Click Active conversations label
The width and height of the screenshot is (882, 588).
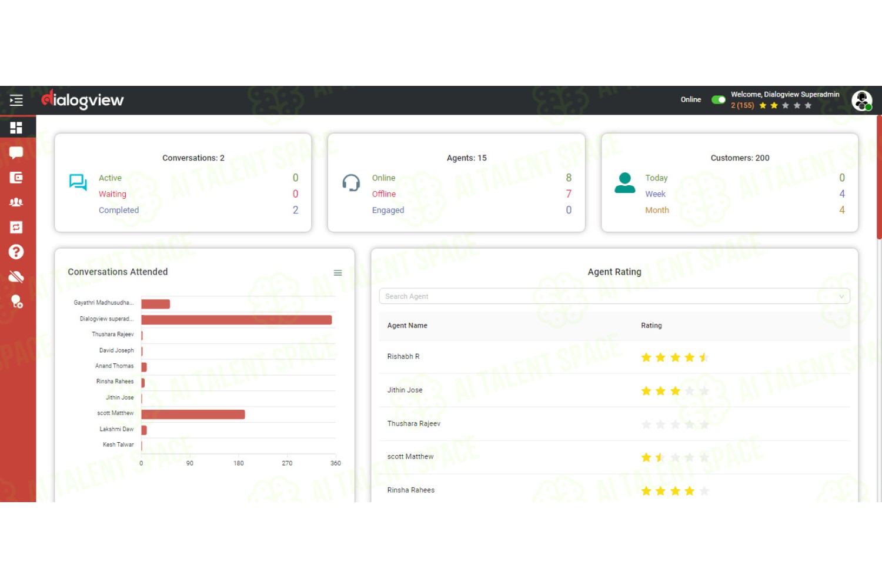click(110, 178)
